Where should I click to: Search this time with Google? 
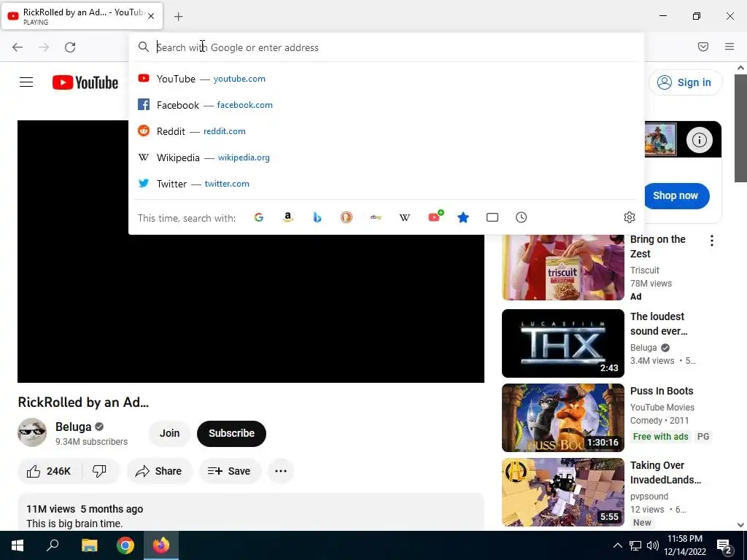click(259, 217)
